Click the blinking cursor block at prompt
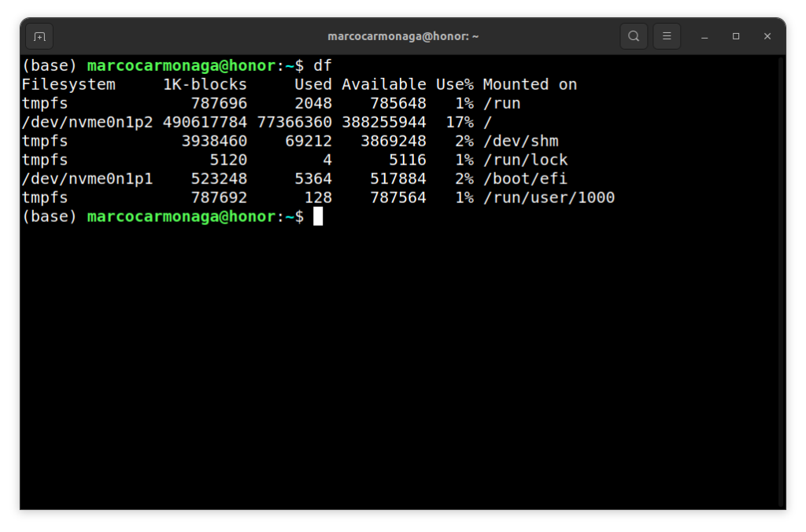Viewport: 806px width, 532px height. tap(318, 216)
